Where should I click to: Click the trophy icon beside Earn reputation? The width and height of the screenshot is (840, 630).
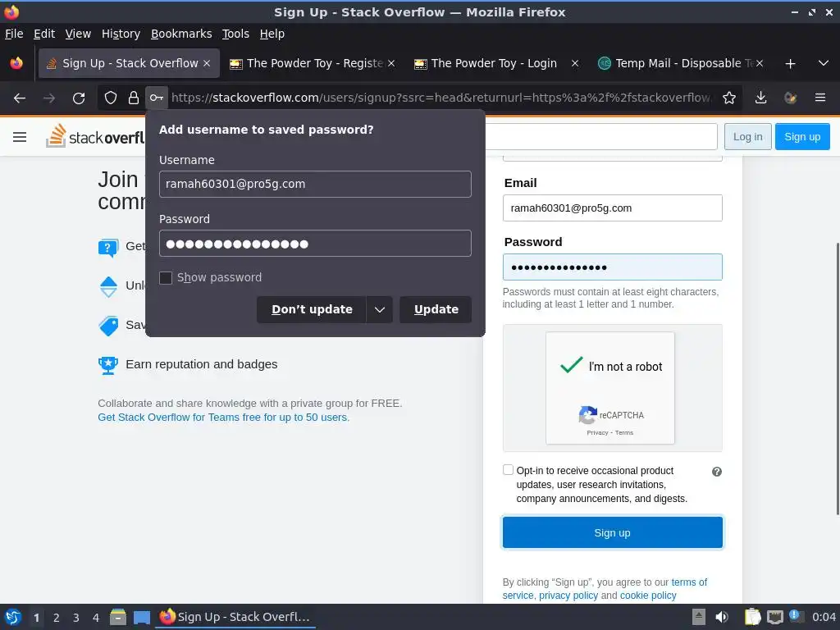click(x=108, y=365)
